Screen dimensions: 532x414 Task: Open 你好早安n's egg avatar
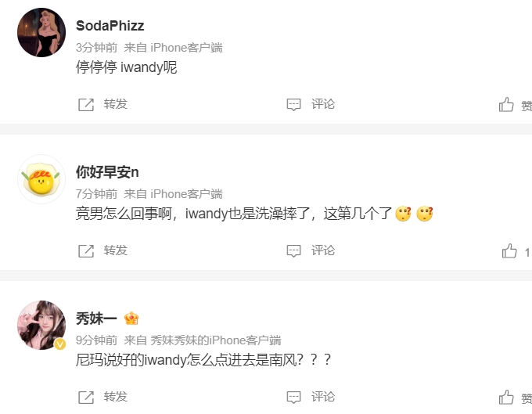click(41, 179)
